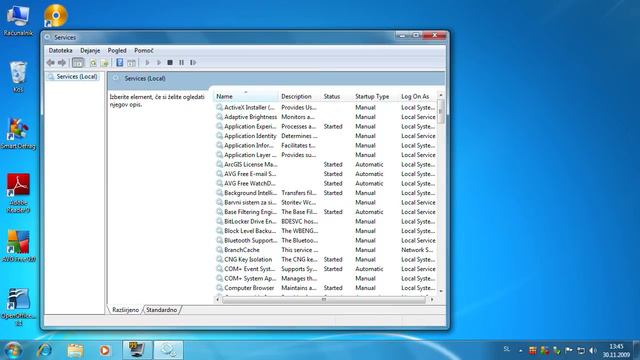
Task: Select the BitLocker Drive Encryption service
Action: [x=325, y=221]
